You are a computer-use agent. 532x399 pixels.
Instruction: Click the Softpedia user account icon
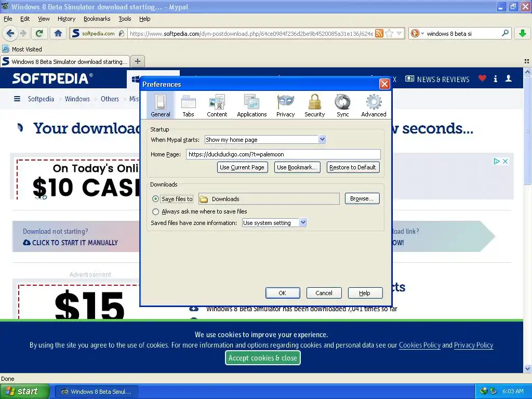[x=508, y=79]
